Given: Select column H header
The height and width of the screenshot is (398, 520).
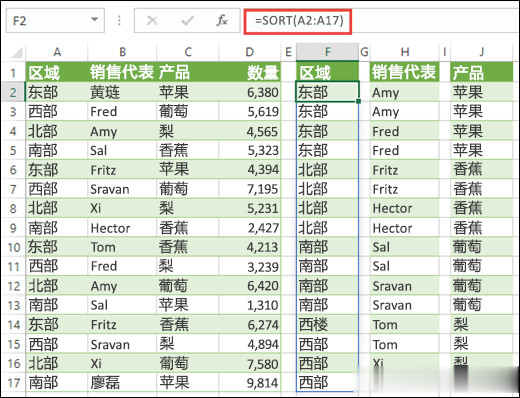Looking at the screenshot, I should [x=405, y=52].
